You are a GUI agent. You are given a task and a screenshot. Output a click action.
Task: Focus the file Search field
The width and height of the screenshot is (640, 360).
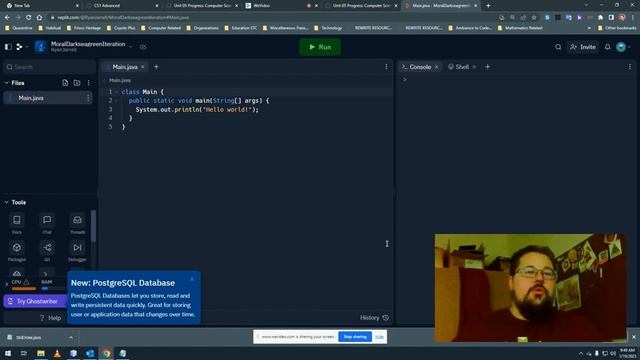point(49,67)
